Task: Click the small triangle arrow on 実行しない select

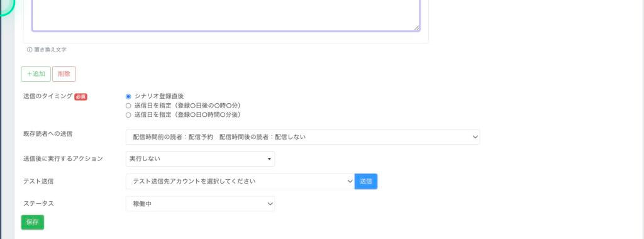Action: point(269,159)
